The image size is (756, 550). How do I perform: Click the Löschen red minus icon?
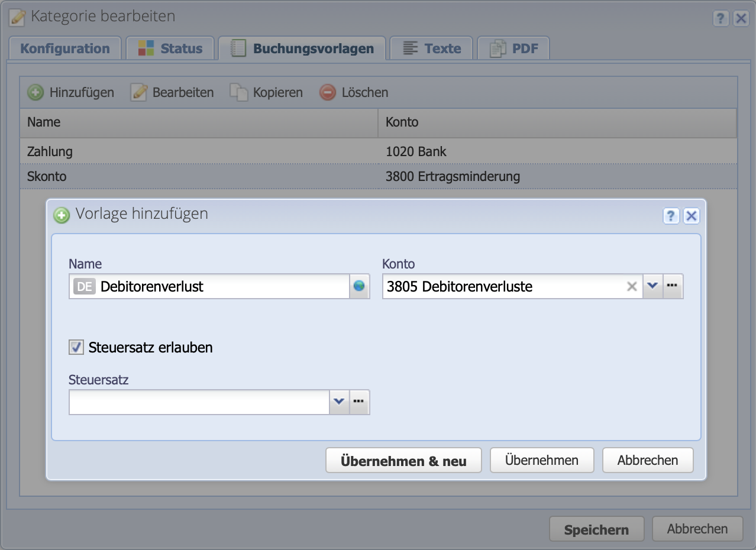tap(327, 92)
